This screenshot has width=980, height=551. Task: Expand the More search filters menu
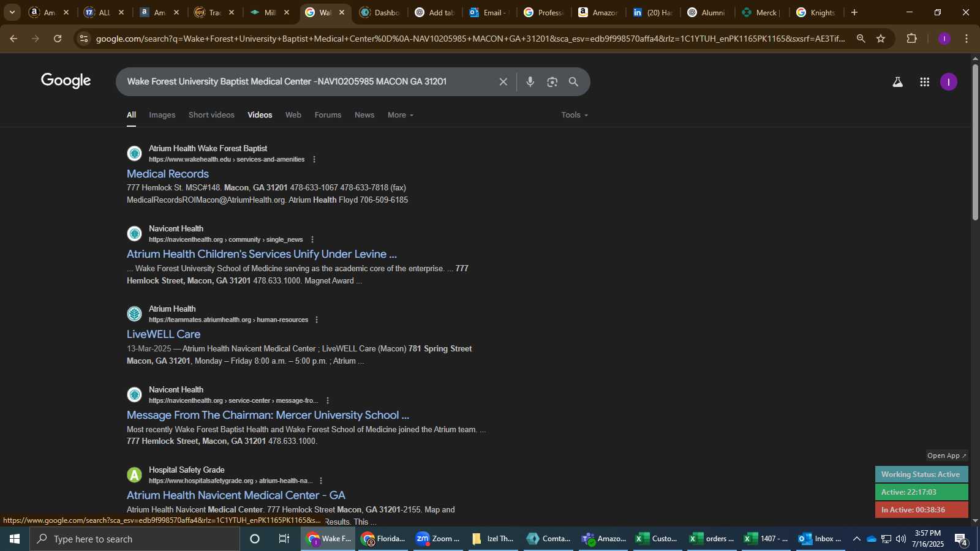401,115
